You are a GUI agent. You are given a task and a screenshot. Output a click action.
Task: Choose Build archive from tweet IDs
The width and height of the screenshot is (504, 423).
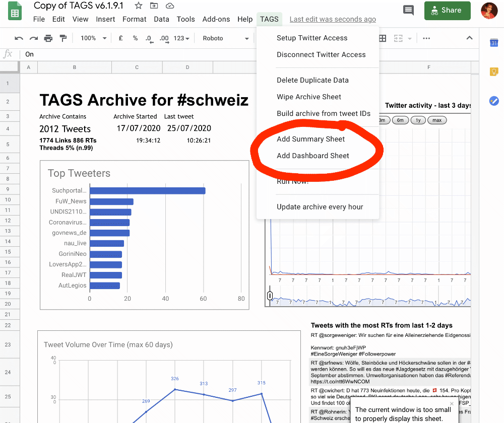pos(318,113)
